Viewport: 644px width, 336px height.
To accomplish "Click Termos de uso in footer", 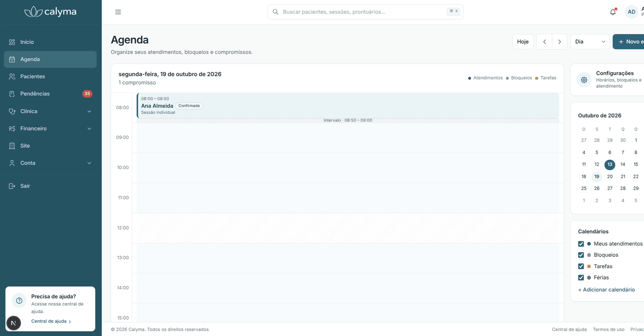I will coord(609,329).
